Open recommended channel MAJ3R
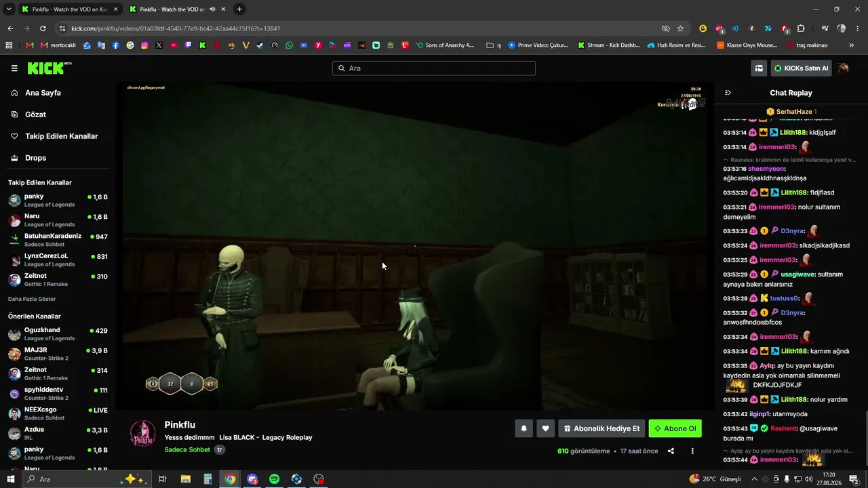The width and height of the screenshot is (868, 488). click(x=58, y=354)
